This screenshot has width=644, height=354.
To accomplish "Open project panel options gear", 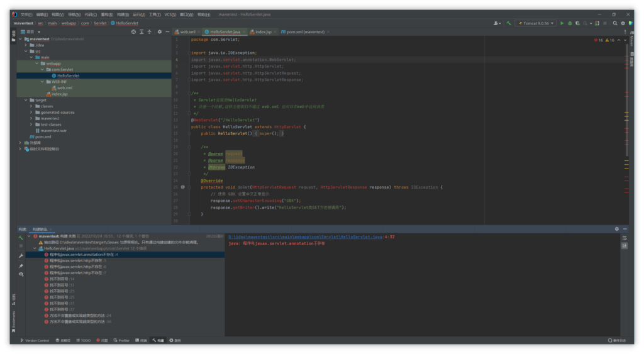I will point(159,31).
